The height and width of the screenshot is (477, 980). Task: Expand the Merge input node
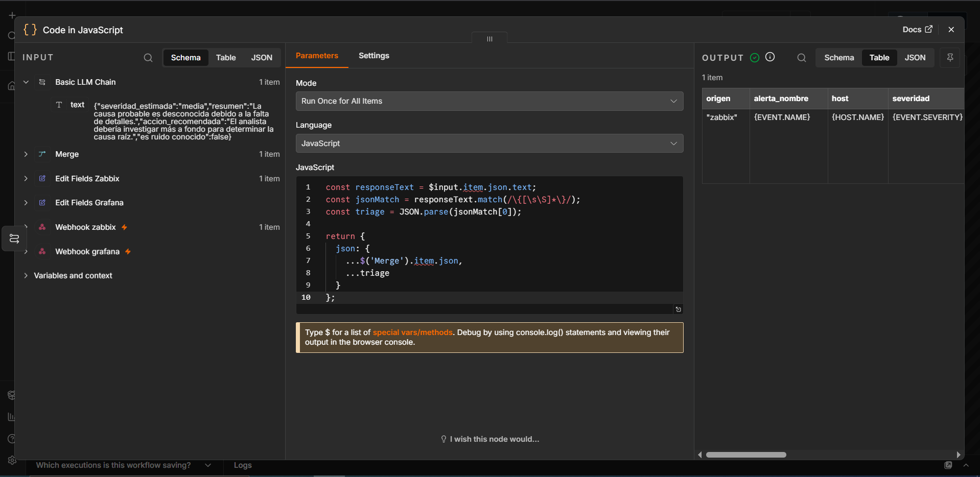pyautogui.click(x=26, y=154)
